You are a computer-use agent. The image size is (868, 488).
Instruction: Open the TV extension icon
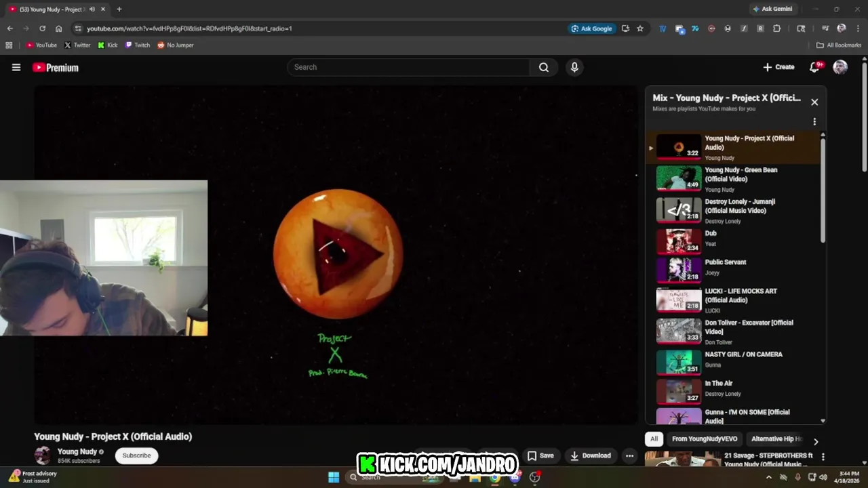pos(663,28)
